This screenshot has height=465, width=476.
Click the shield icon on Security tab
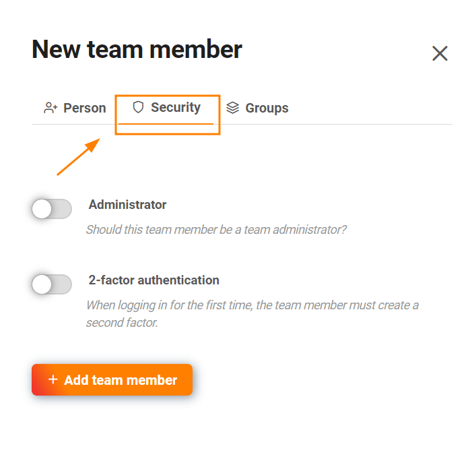point(138,107)
